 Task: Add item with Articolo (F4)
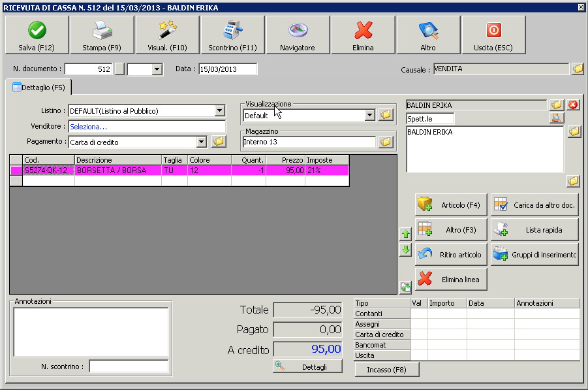[451, 205]
